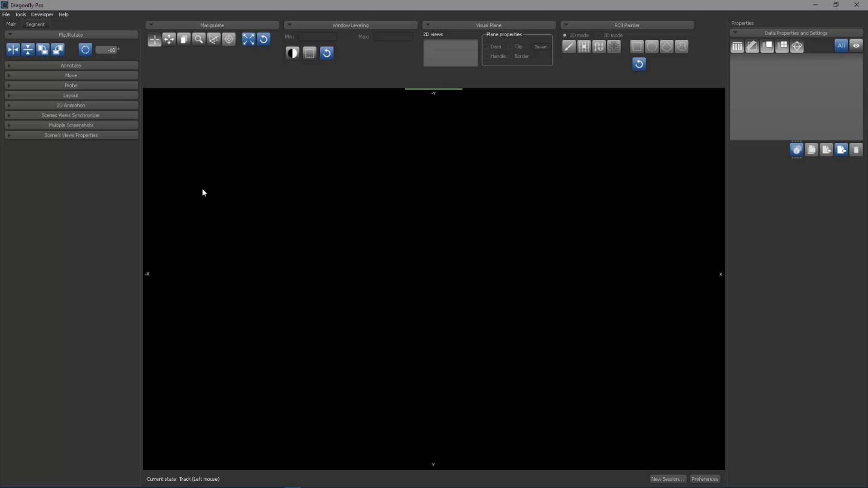Click the rotation angle input field
868x488 pixels.
pyautogui.click(x=110, y=50)
